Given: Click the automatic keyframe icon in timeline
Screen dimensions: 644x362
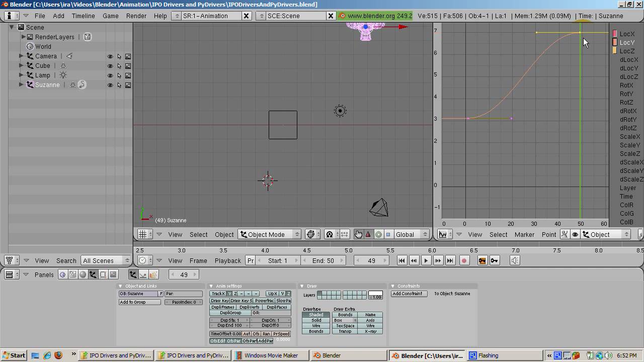Looking at the screenshot, I should pyautogui.click(x=482, y=260).
